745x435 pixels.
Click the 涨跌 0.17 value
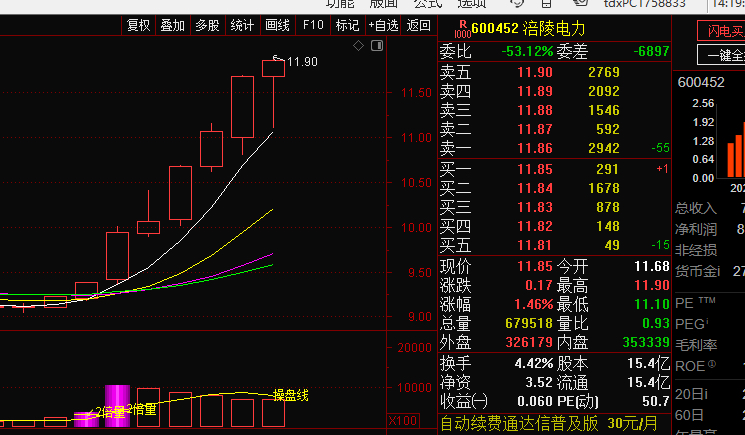539,285
